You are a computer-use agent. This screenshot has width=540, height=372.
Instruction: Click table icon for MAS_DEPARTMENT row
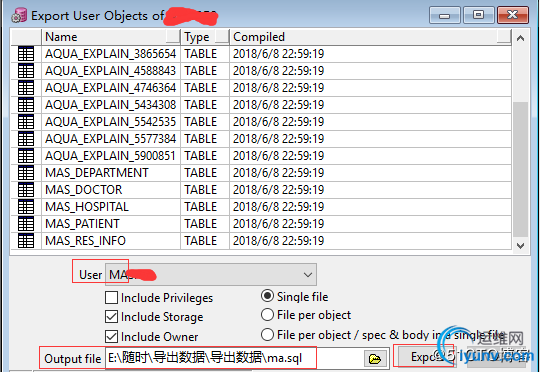pos(26,173)
